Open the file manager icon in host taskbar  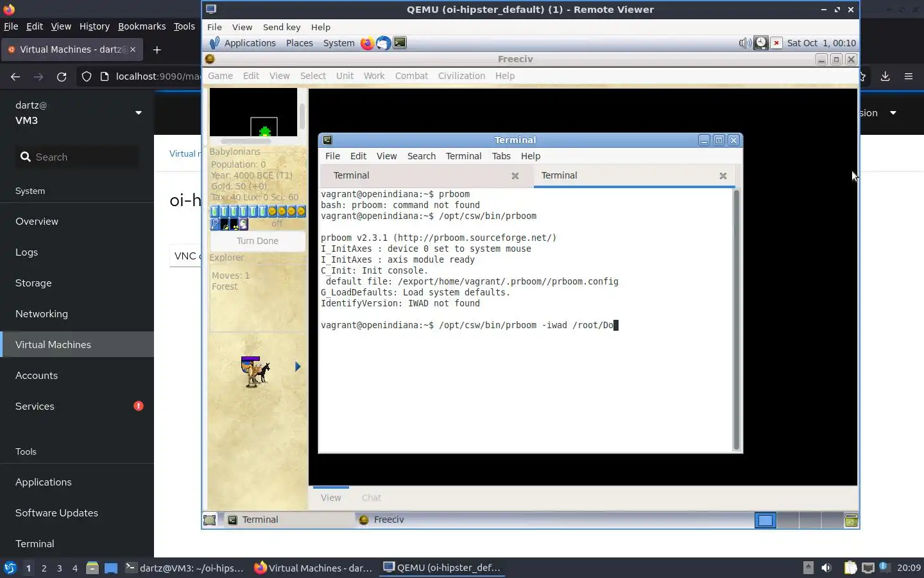(x=92, y=568)
